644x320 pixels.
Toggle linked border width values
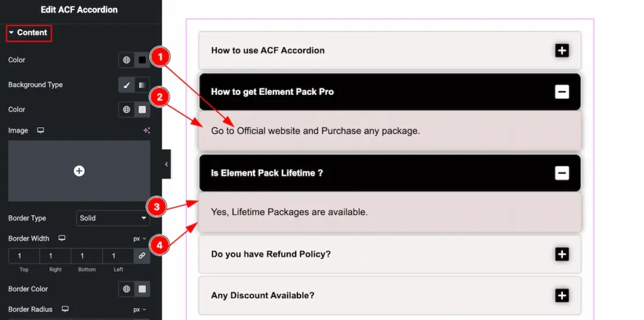tap(142, 256)
